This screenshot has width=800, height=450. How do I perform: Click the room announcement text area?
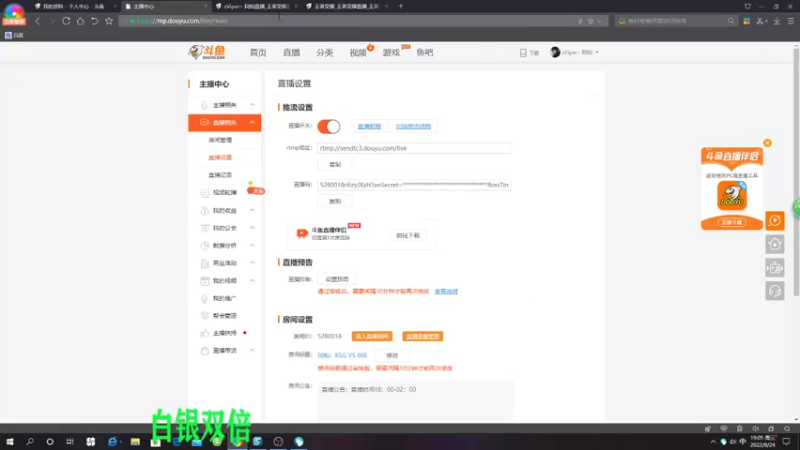416,401
